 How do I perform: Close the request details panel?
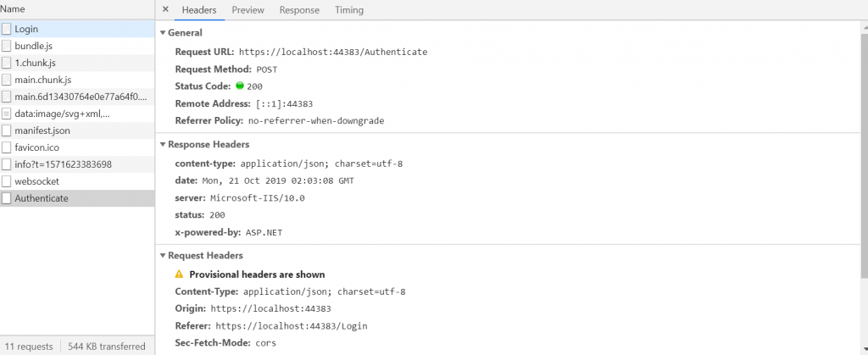(165, 10)
